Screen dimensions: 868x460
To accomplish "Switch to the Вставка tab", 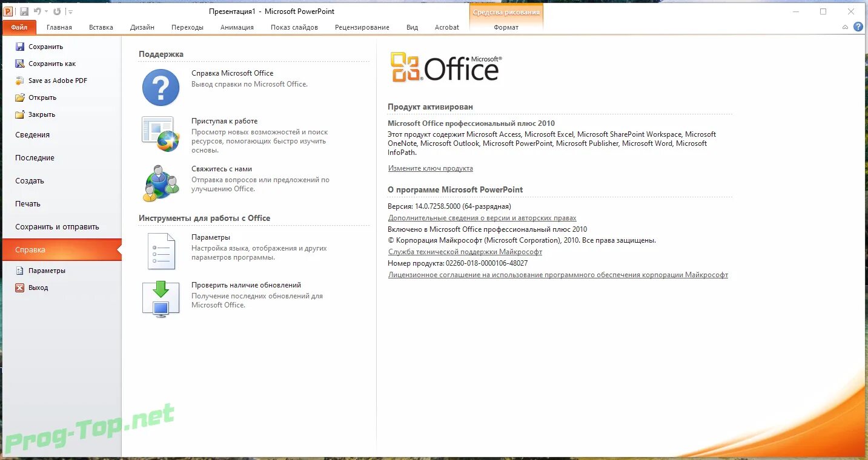I will [x=101, y=27].
